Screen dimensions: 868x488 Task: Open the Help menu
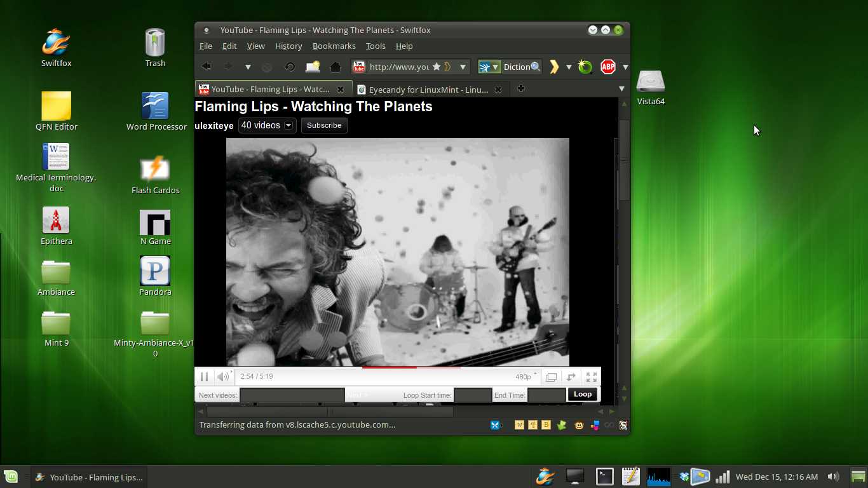[x=404, y=46]
